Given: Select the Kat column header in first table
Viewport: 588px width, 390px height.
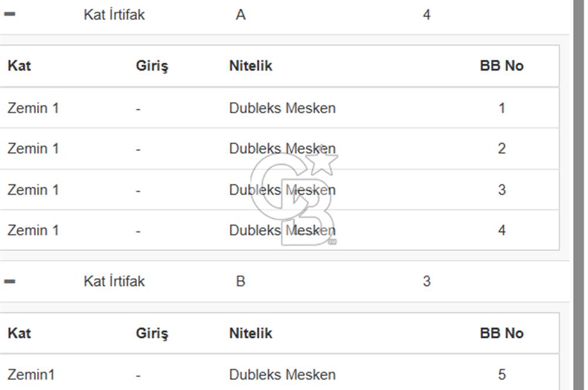Looking at the screenshot, I should pos(19,66).
